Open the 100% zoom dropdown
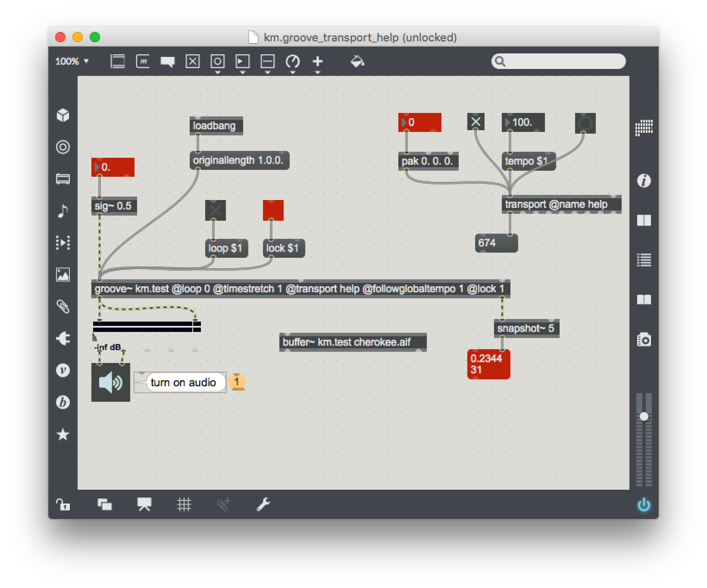 click(72, 61)
